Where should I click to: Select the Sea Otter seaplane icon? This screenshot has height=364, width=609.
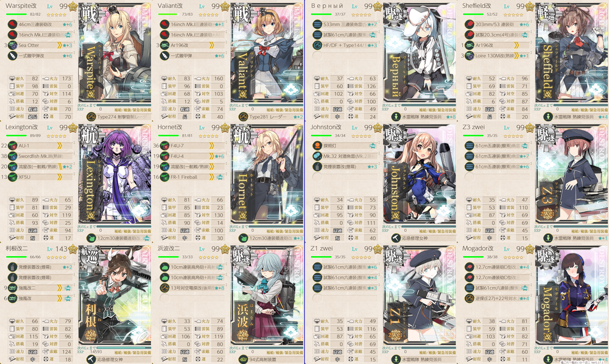click(12, 46)
